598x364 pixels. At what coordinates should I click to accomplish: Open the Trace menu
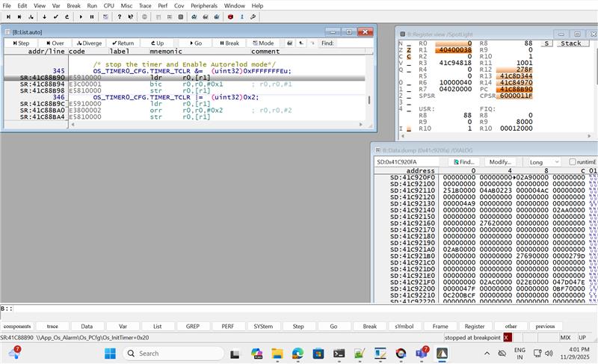145,6
